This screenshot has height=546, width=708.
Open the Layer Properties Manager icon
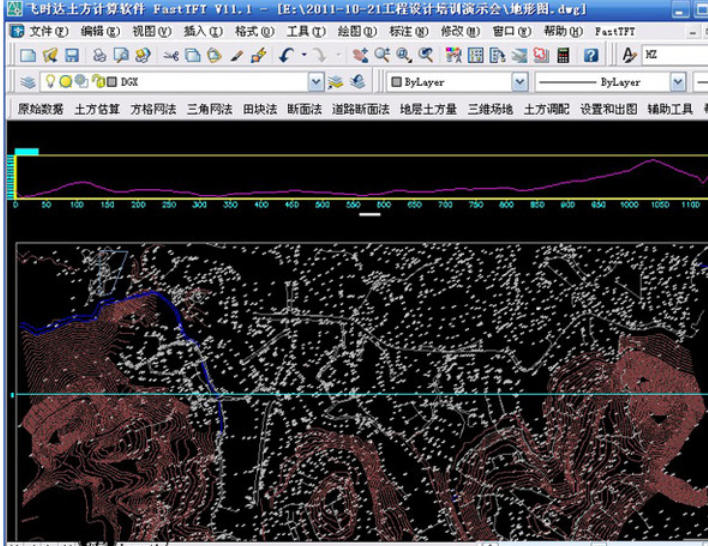[27, 82]
